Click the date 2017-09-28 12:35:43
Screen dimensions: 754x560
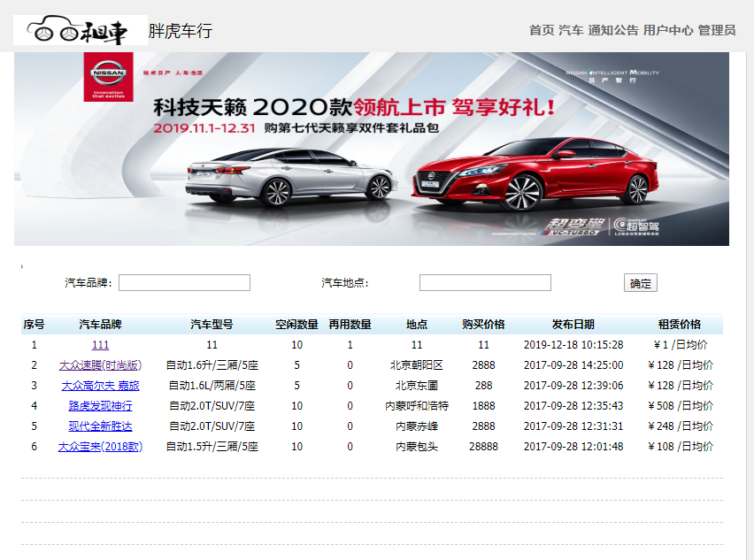(x=573, y=406)
